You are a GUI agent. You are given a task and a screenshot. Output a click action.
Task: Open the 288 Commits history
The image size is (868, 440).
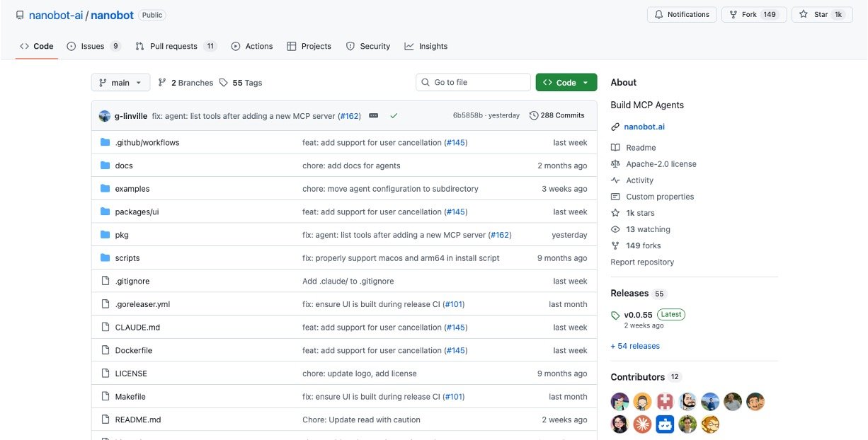coord(557,115)
